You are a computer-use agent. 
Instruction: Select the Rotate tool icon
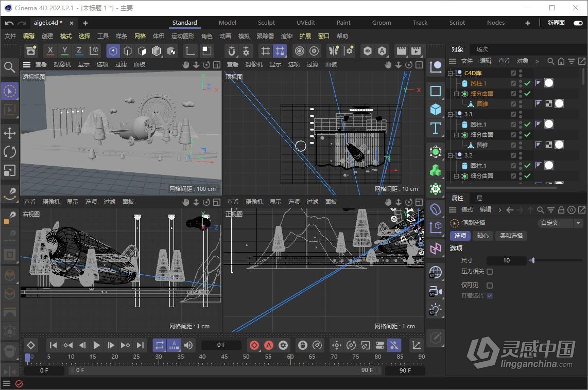click(10, 151)
